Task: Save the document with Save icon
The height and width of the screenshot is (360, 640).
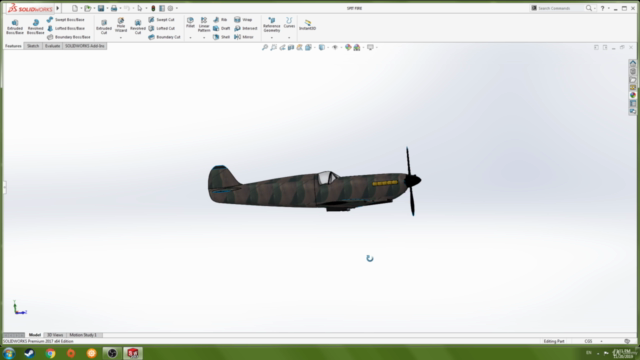Action: tap(101, 8)
